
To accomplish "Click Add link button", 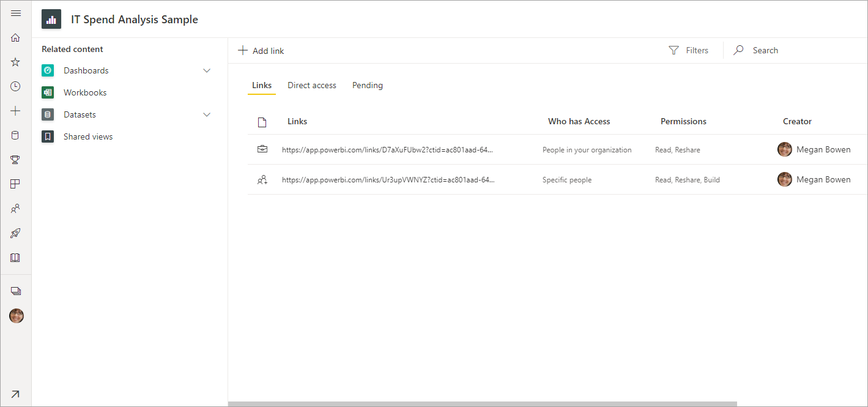I will pyautogui.click(x=261, y=51).
